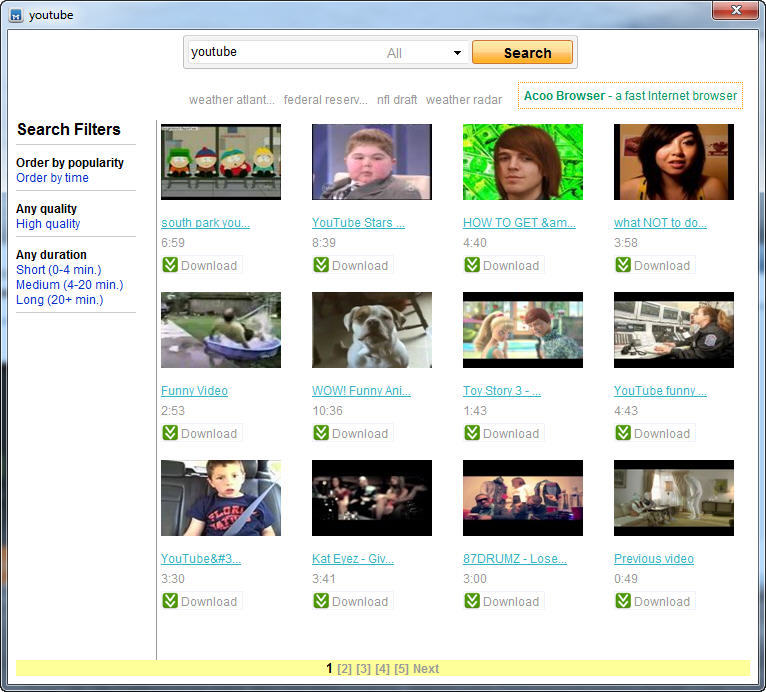Click the app icon in the title bar

tap(16, 15)
